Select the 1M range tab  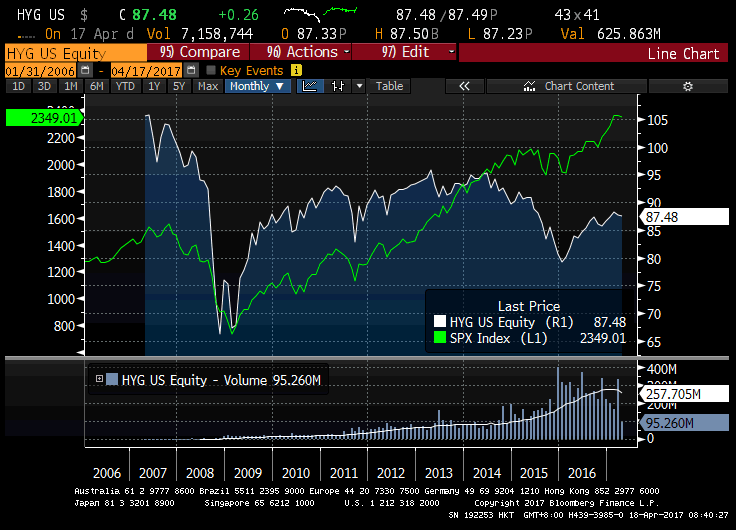point(71,86)
